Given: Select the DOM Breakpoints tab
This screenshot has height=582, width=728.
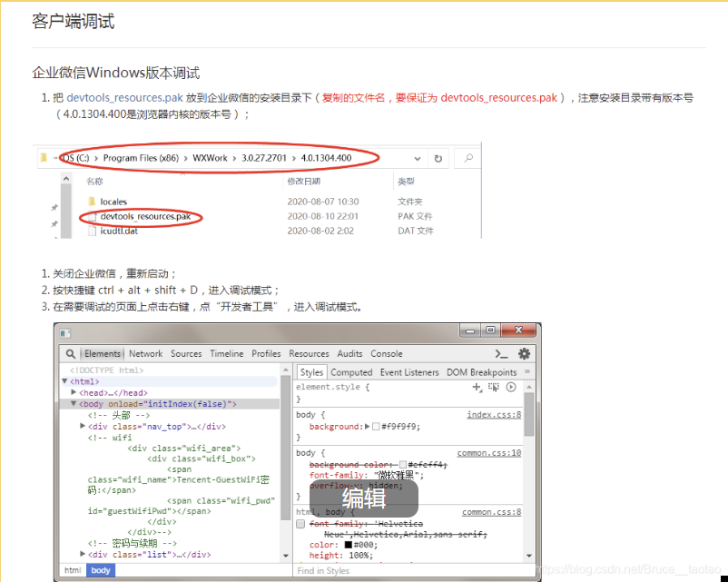Looking at the screenshot, I should pyautogui.click(x=481, y=372).
